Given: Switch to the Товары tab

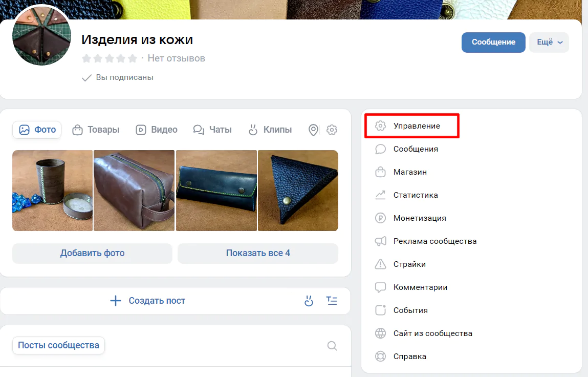Looking at the screenshot, I should pyautogui.click(x=96, y=130).
